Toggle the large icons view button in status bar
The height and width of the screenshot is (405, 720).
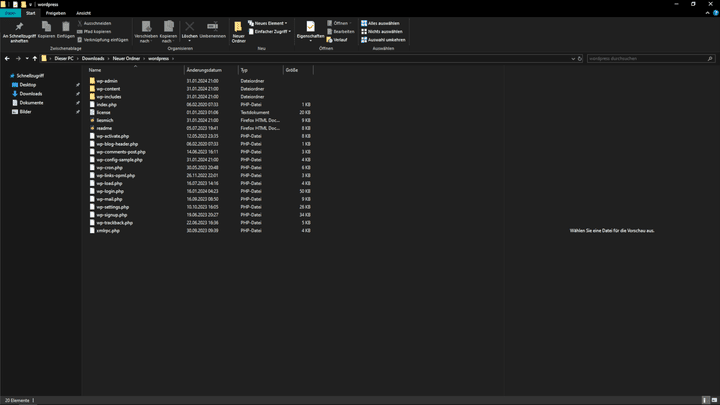(x=714, y=400)
